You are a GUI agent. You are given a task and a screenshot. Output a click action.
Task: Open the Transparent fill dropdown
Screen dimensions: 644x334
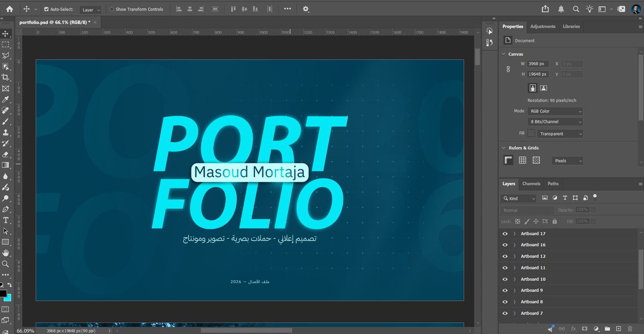pyautogui.click(x=560, y=134)
